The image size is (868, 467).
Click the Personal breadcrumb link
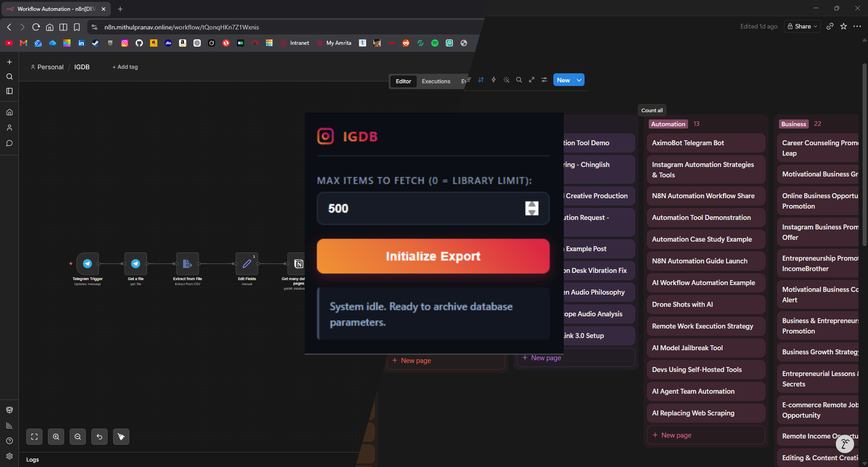click(x=47, y=67)
